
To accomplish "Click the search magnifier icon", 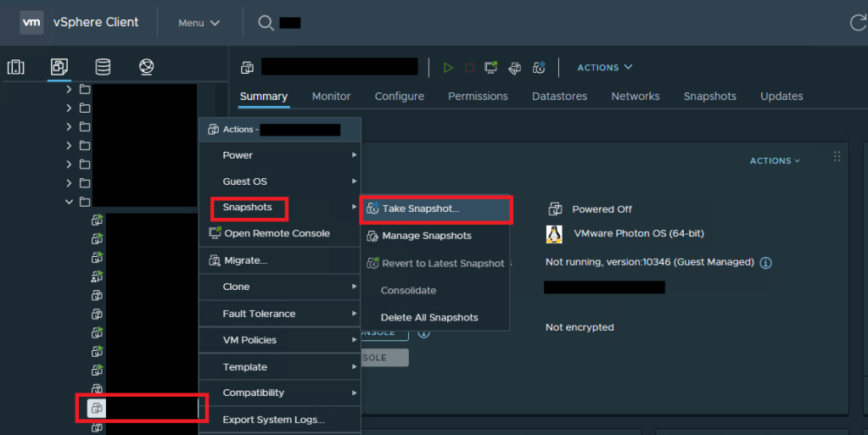I will pyautogui.click(x=266, y=23).
